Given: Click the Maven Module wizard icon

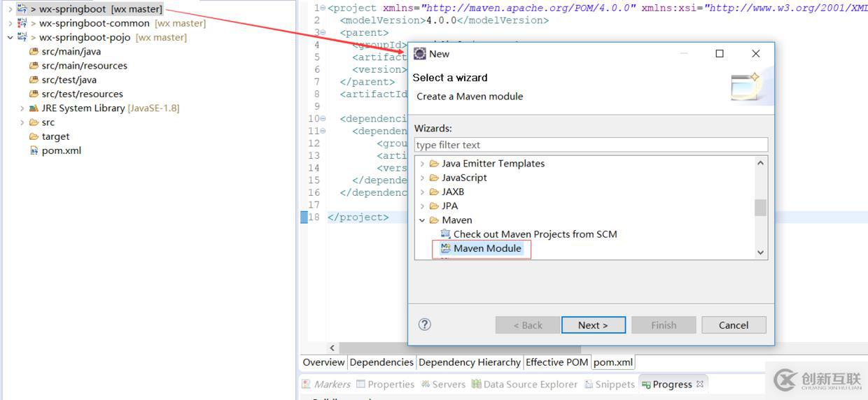Looking at the screenshot, I should 446,248.
